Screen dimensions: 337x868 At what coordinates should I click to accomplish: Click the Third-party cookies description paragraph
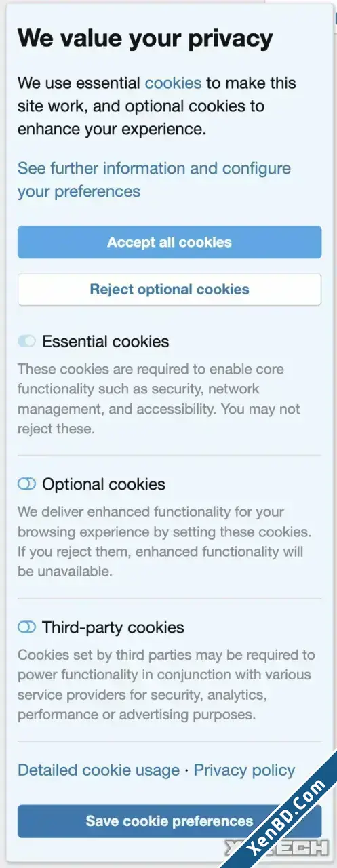tap(166, 685)
